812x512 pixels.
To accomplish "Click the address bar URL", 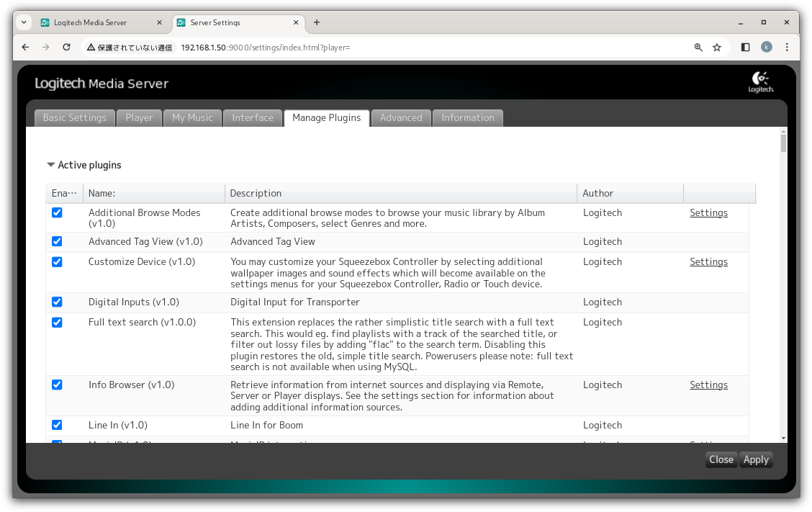I will click(266, 47).
